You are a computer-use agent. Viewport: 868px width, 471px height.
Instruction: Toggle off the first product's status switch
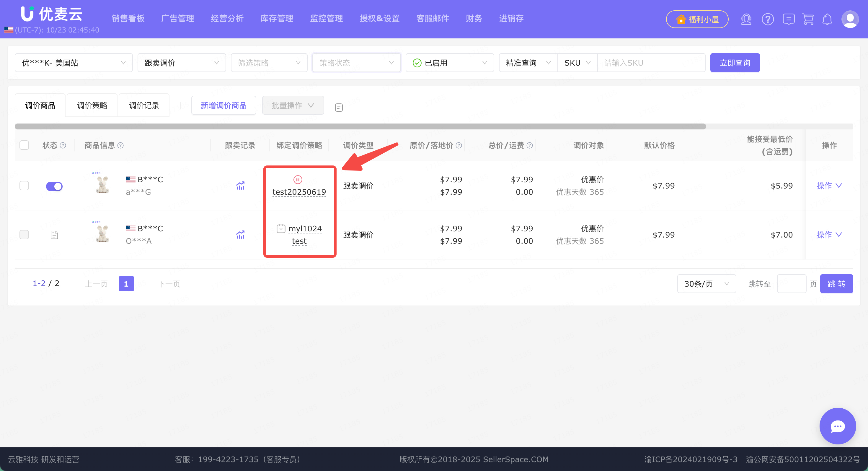54,186
